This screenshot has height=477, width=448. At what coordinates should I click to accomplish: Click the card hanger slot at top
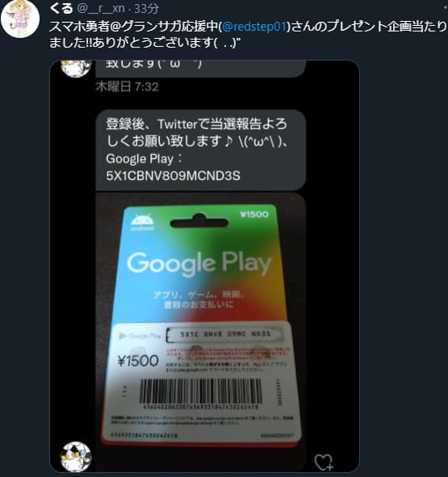[199, 221]
